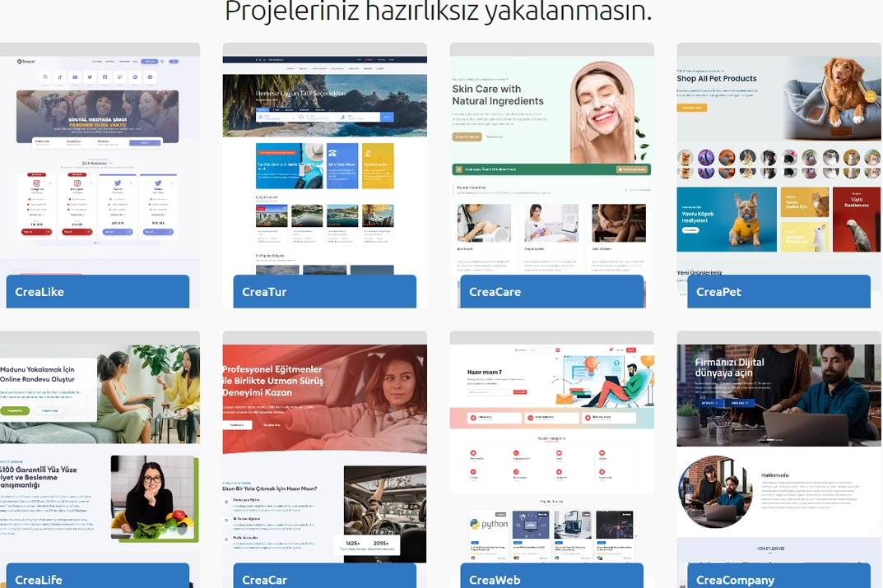This screenshot has width=883, height=588.
Task: Click the Python logo in CreaWeb preview
Action: tap(489, 524)
